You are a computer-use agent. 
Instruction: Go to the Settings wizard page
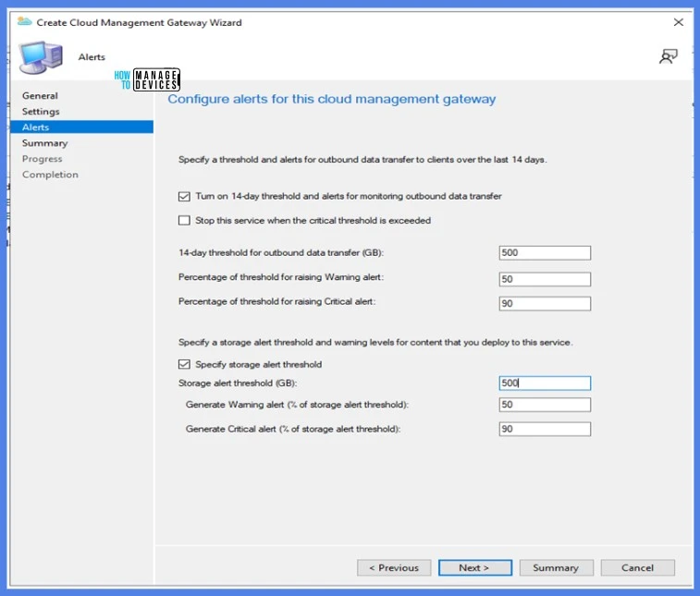41,112
